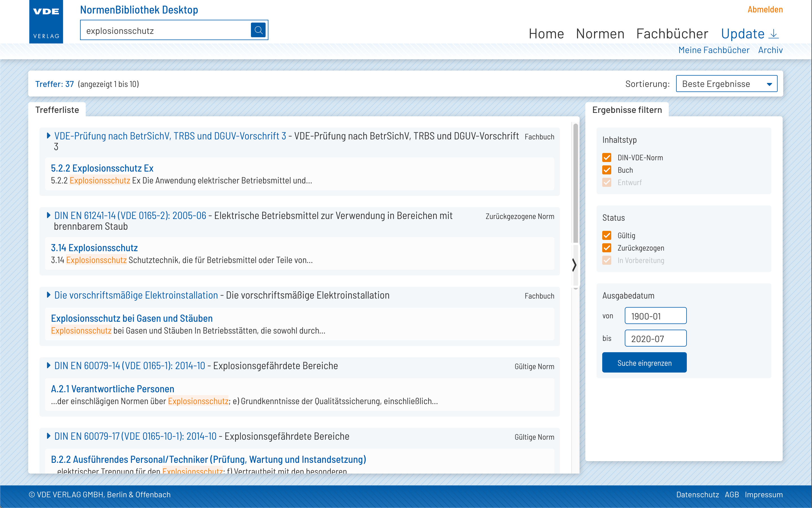The width and height of the screenshot is (812, 508).
Task: Open DIN EN 60079-17 (VDE 0165-10-1) link
Action: (135, 436)
